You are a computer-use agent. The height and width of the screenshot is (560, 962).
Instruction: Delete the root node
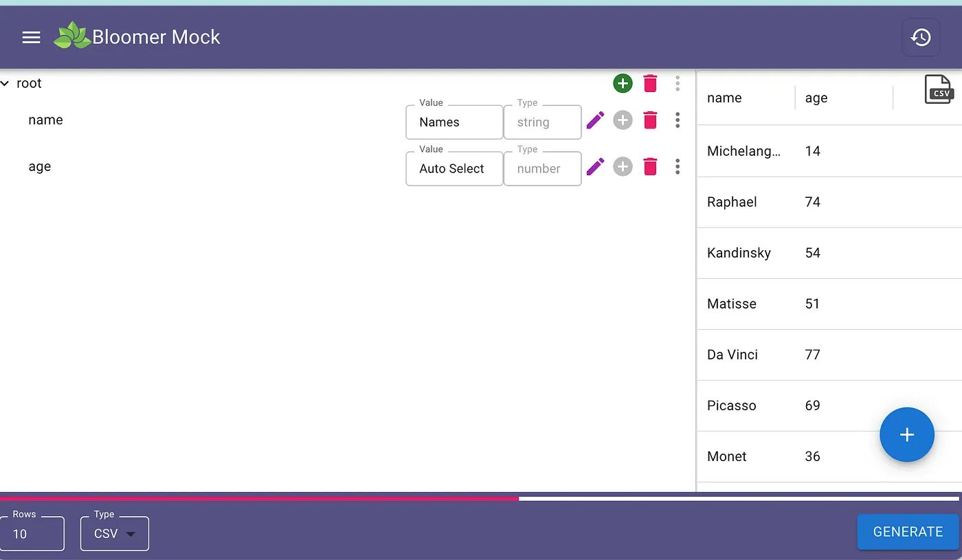coord(650,84)
